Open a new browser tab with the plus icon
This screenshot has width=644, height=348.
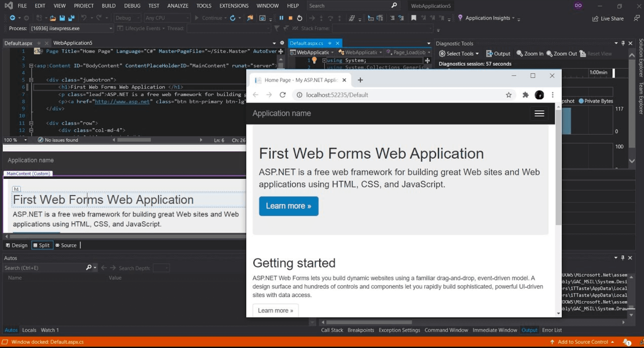point(360,80)
